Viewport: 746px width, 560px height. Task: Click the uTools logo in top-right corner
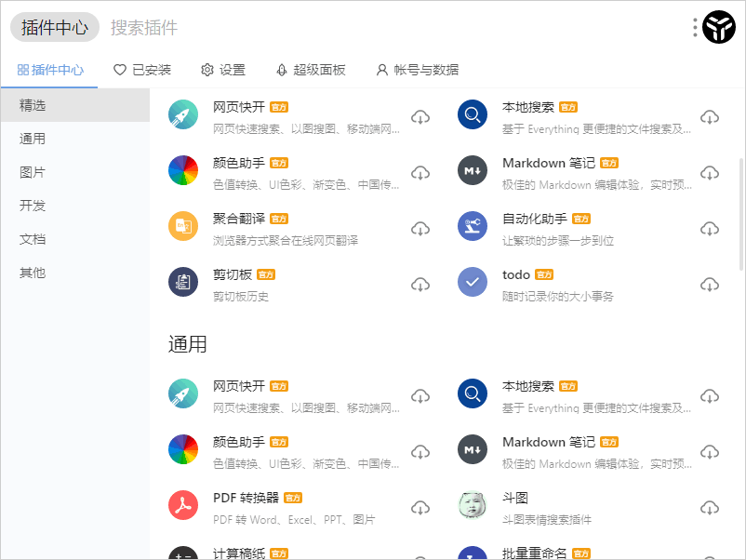tap(719, 28)
